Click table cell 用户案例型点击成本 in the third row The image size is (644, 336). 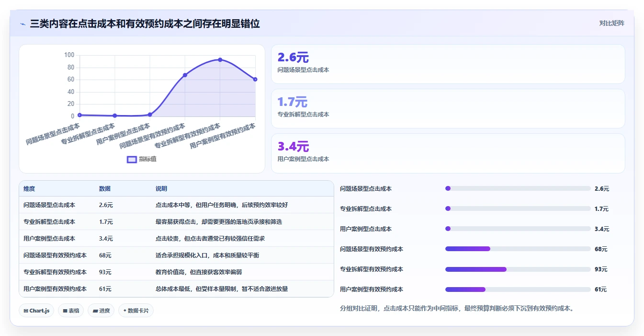49,239
